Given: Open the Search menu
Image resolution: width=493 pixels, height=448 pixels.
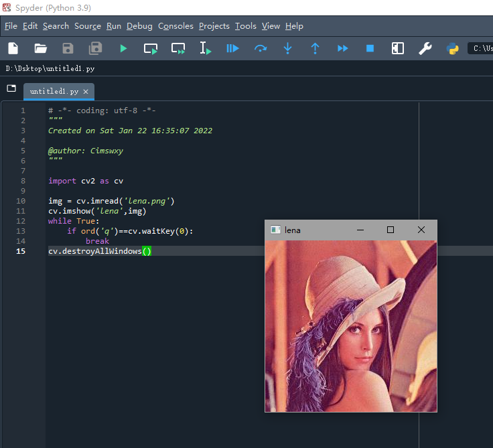Looking at the screenshot, I should (56, 26).
